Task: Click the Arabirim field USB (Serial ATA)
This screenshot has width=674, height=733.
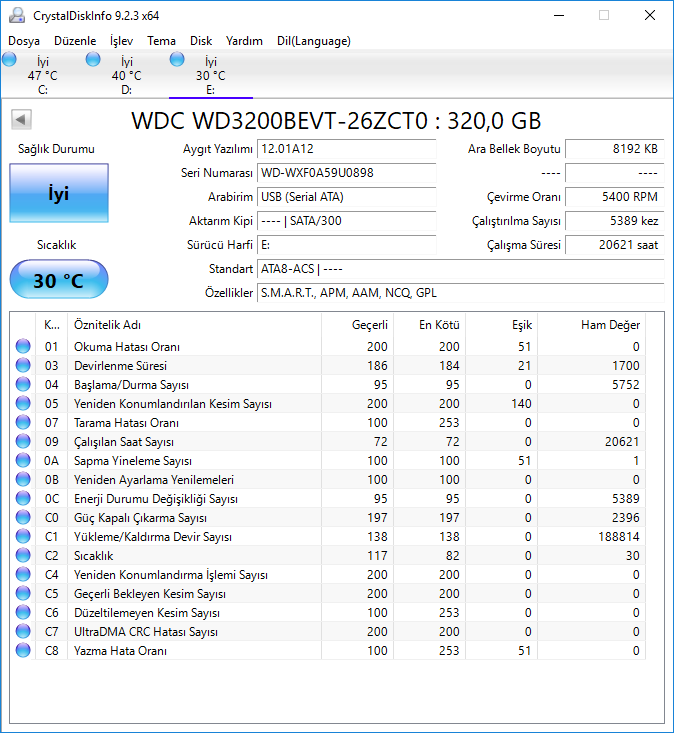Action: click(x=346, y=197)
